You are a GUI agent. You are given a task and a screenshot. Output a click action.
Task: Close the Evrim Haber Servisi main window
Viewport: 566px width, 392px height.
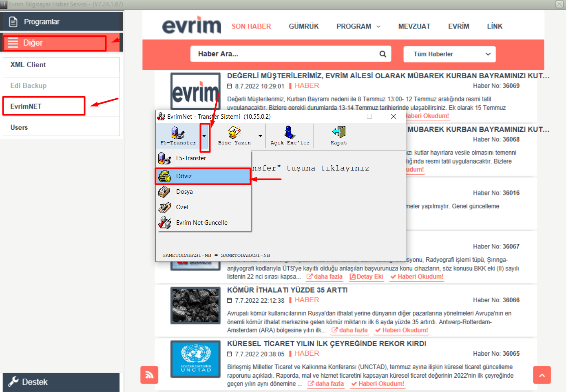[x=559, y=4]
